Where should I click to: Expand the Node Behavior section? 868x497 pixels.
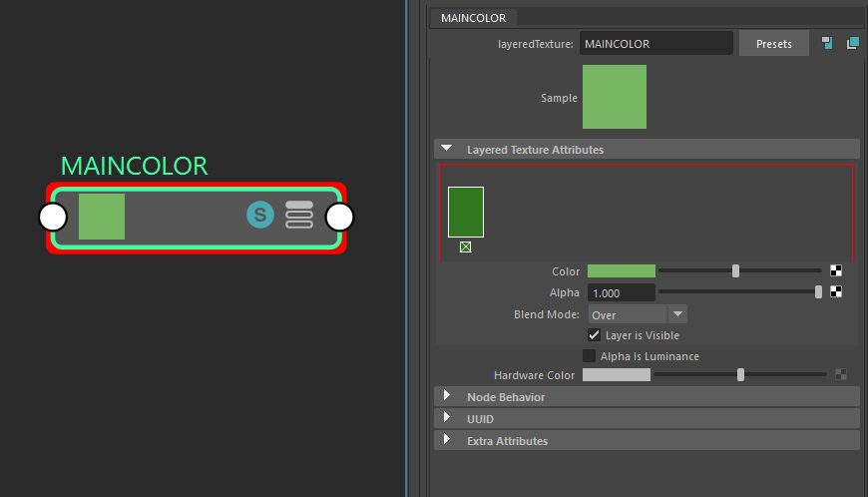447,396
